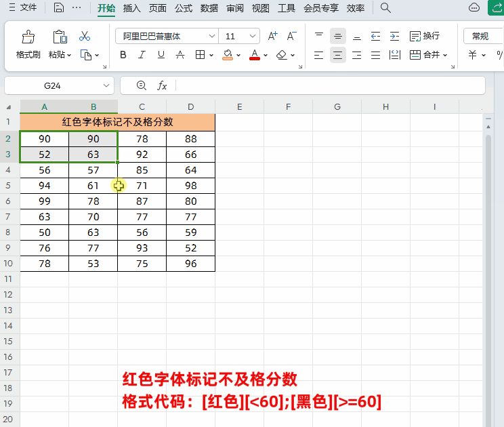Open the Clear eraser dropdown arrow
The width and height of the screenshot is (504, 427).
tap(293, 56)
